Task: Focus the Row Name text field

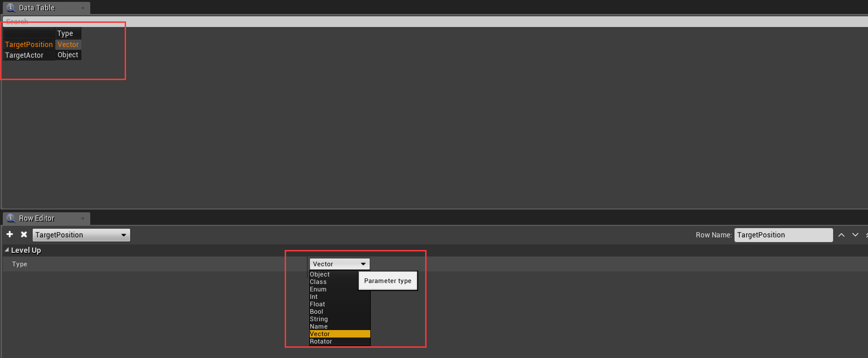Action: pos(783,235)
